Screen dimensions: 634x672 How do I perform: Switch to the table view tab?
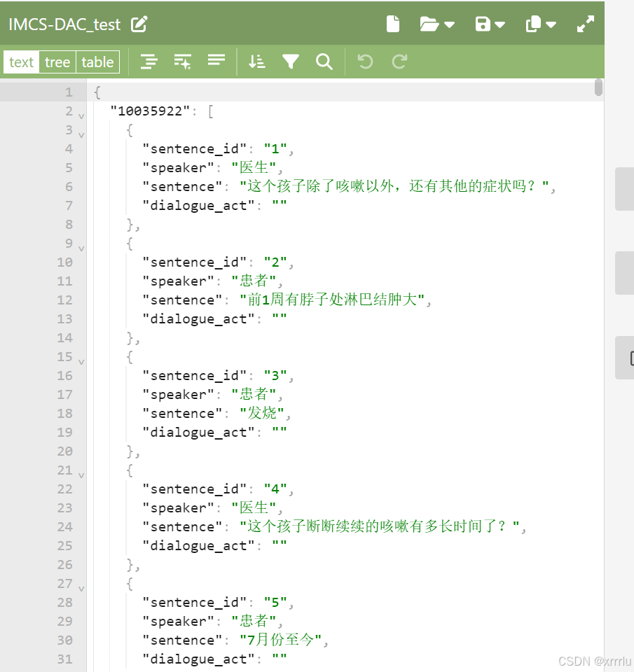tap(97, 62)
